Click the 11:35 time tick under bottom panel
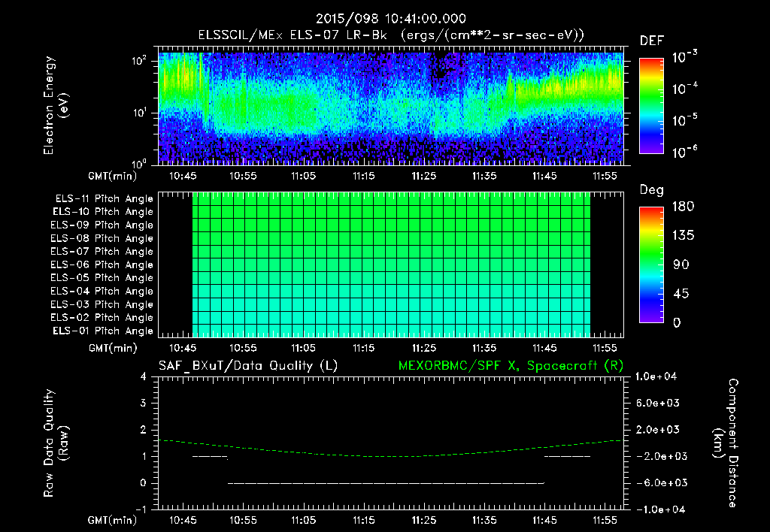The width and height of the screenshot is (770, 532). pyautogui.click(x=484, y=520)
